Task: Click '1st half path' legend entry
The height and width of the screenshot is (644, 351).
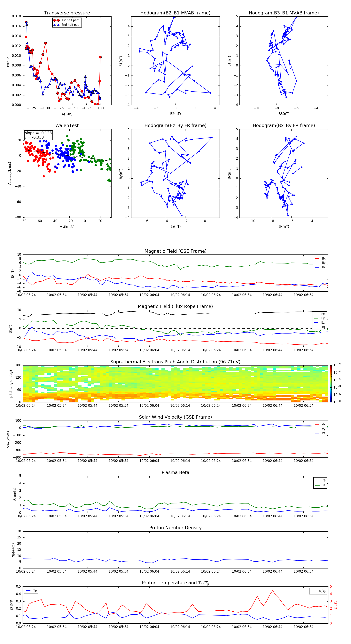Action: click(67, 20)
